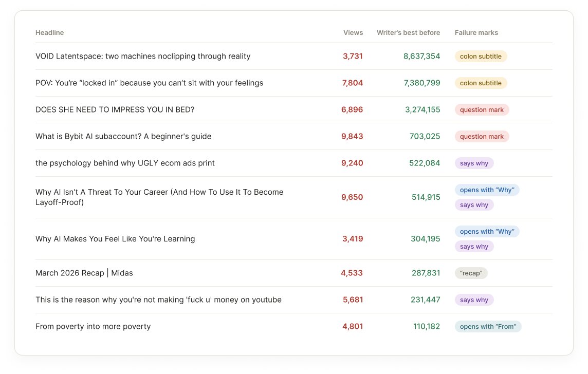
Task: Click the 'fuck u' money on youtube headline
Action: point(158,300)
